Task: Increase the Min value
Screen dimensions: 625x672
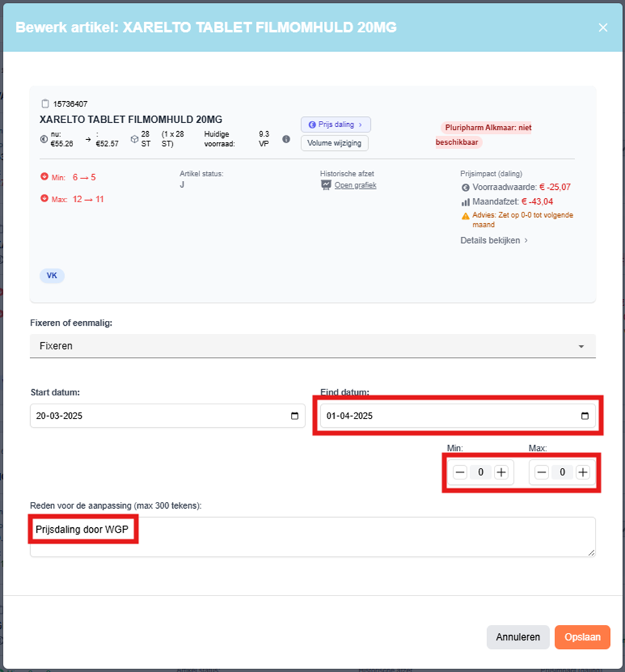Action: point(501,473)
